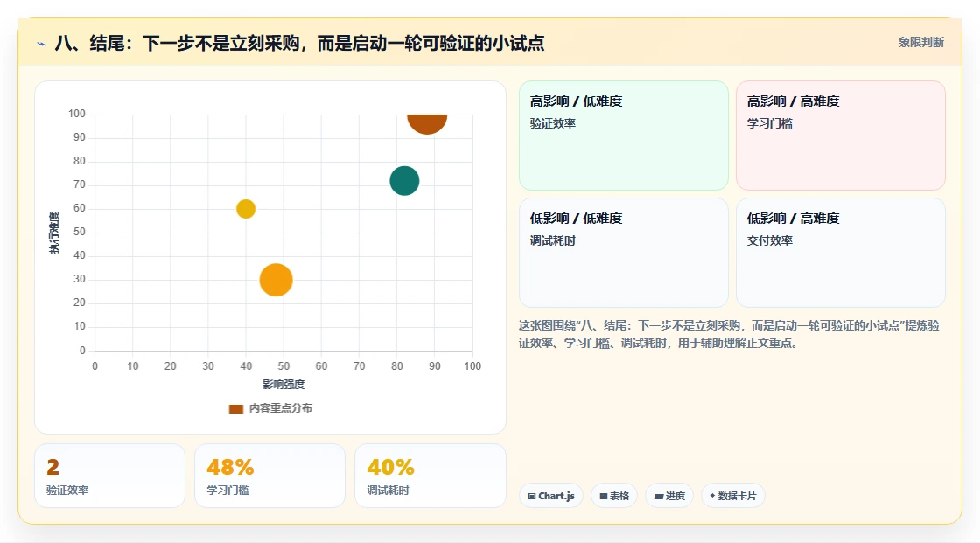
Task: Click the 交付效率 text in the quadrant card
Action: (769, 240)
